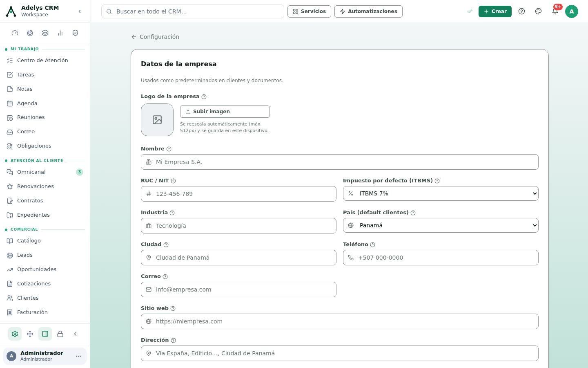This screenshot has height=368, width=588.
Task: Go to Renovaciones in sidebar
Action: (x=45, y=186)
